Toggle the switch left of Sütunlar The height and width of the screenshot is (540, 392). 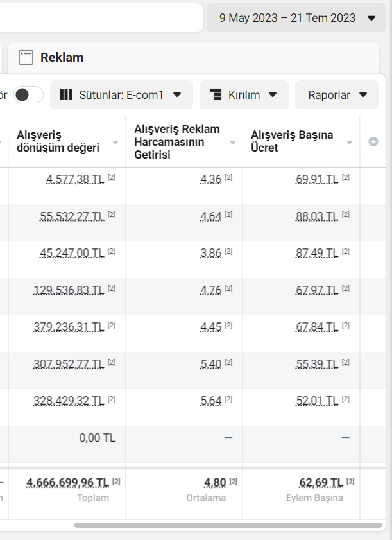[28, 94]
